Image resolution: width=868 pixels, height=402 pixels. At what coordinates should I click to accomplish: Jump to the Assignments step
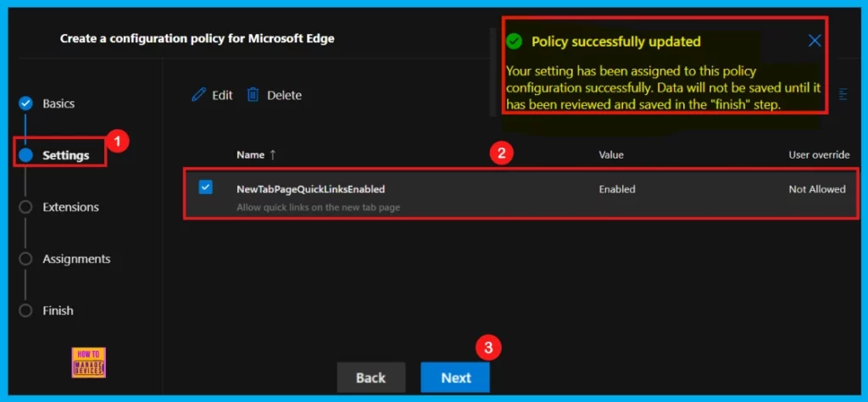[76, 260]
